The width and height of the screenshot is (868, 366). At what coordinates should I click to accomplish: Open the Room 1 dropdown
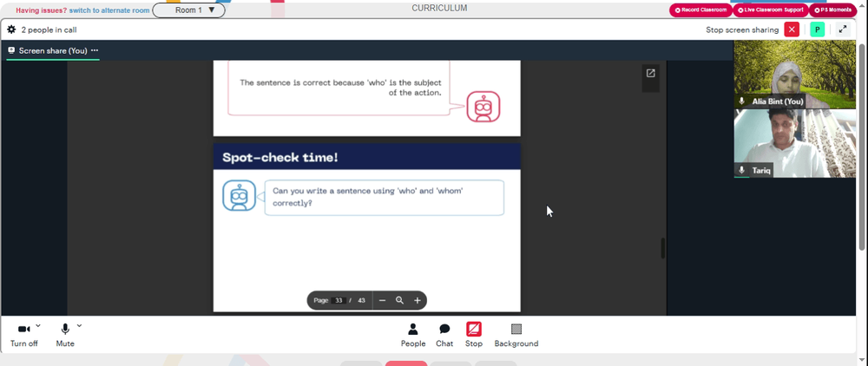pyautogui.click(x=188, y=10)
